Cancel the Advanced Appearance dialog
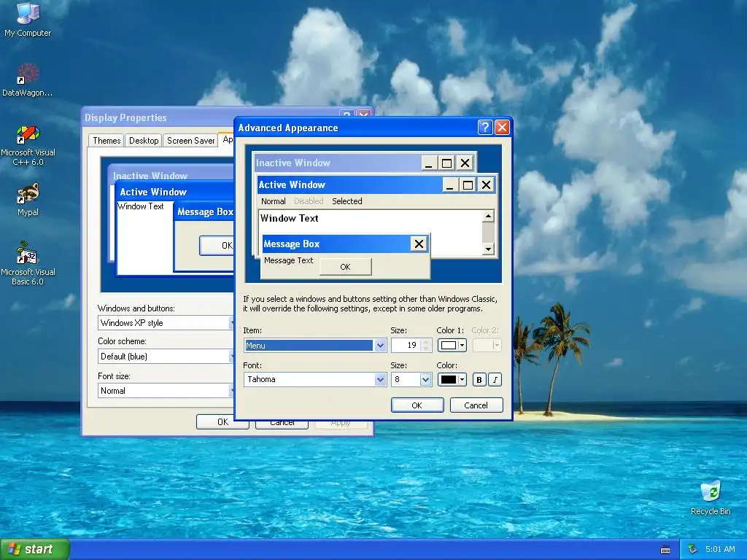Viewport: 747px width, 560px height. click(x=476, y=405)
